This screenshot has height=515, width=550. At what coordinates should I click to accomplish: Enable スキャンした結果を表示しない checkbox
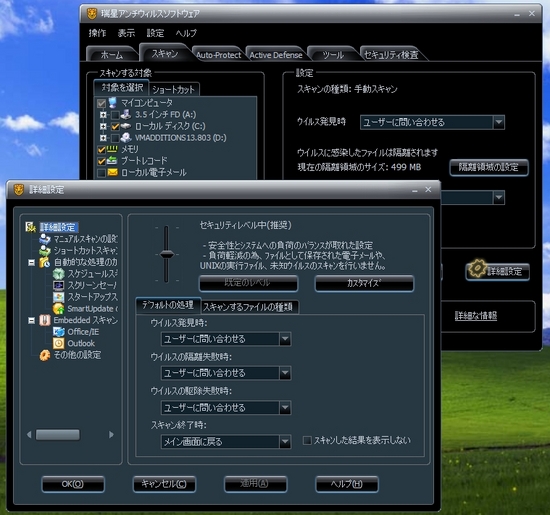pos(307,440)
